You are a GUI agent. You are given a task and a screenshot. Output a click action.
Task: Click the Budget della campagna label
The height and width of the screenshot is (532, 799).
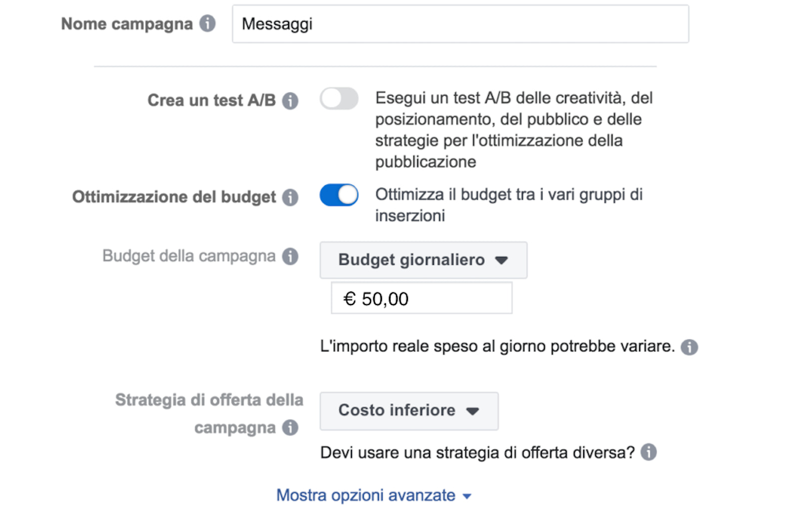192,256
